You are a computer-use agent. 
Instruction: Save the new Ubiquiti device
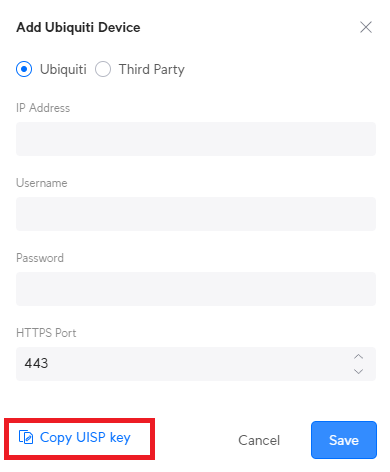coord(344,440)
